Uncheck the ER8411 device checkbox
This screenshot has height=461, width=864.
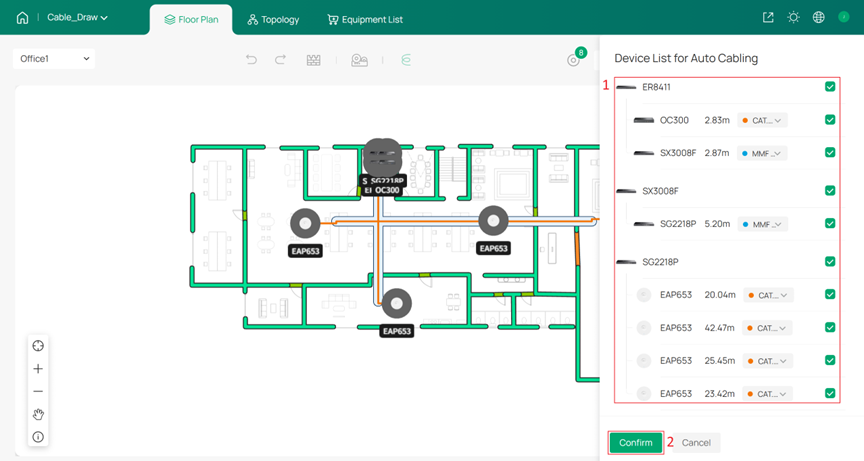click(x=830, y=87)
